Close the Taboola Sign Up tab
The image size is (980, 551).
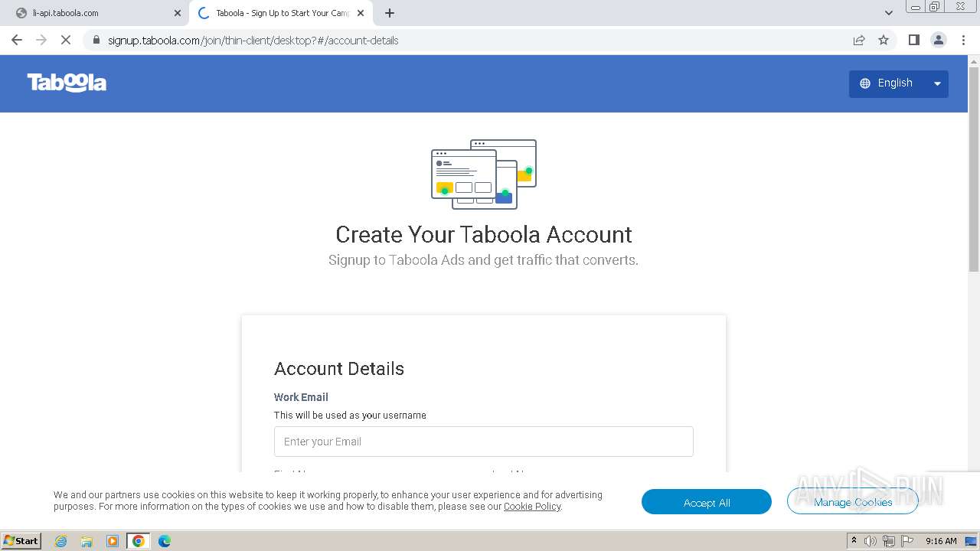361,13
